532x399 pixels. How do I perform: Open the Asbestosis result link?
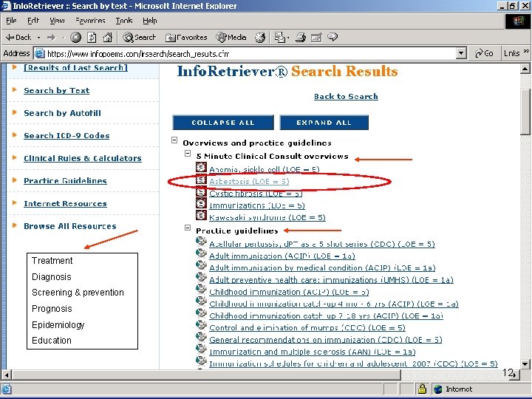(x=249, y=181)
